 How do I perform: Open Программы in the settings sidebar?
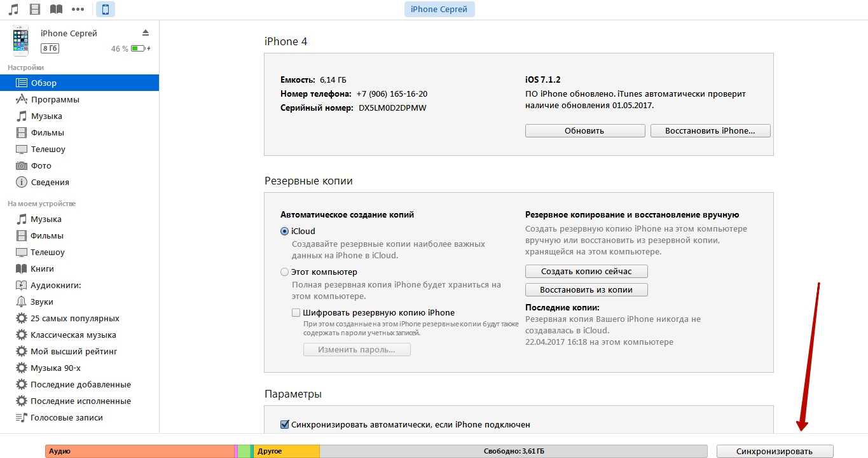tap(55, 99)
